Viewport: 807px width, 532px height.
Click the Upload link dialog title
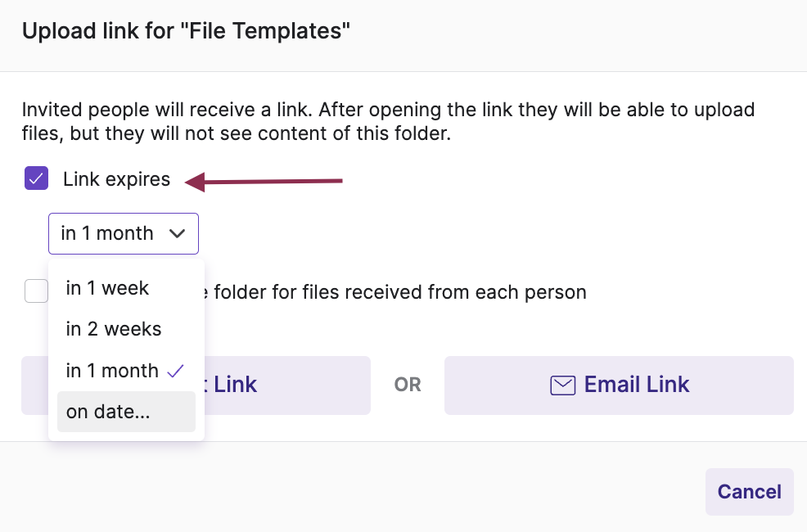186,31
